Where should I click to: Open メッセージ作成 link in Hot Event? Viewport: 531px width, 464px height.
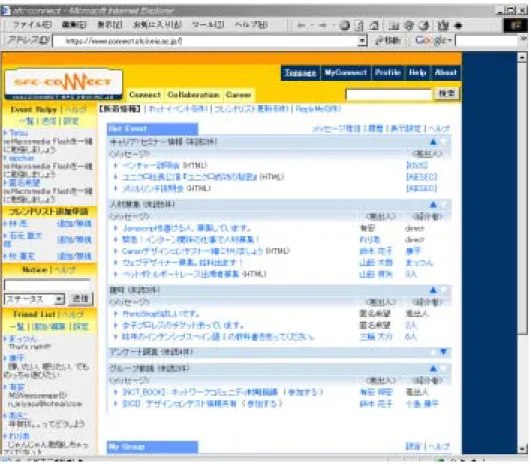coord(336,129)
